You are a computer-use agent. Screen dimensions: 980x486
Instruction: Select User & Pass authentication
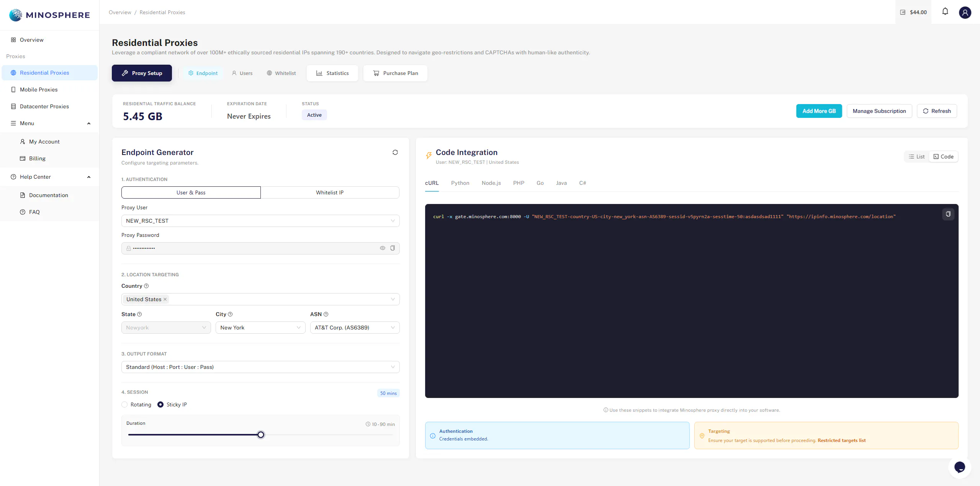pyautogui.click(x=191, y=192)
